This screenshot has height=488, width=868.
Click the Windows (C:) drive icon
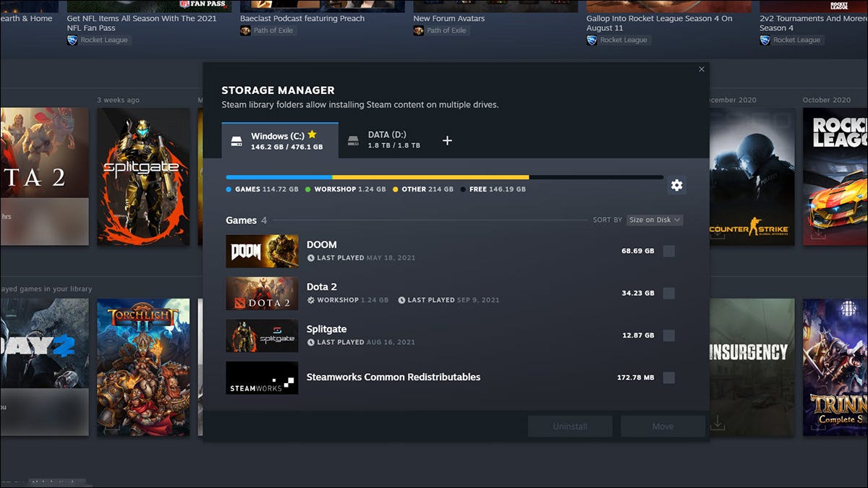click(x=237, y=141)
